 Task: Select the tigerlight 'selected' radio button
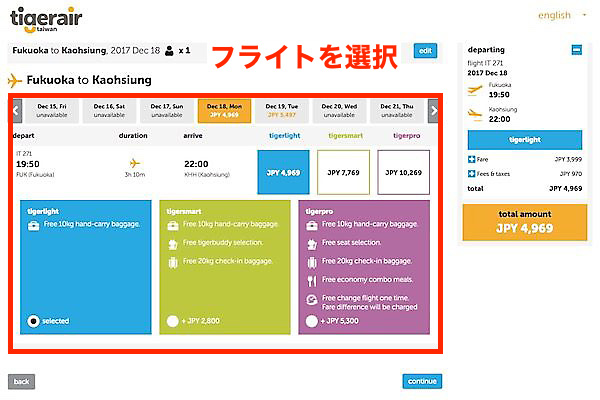pos(33,321)
